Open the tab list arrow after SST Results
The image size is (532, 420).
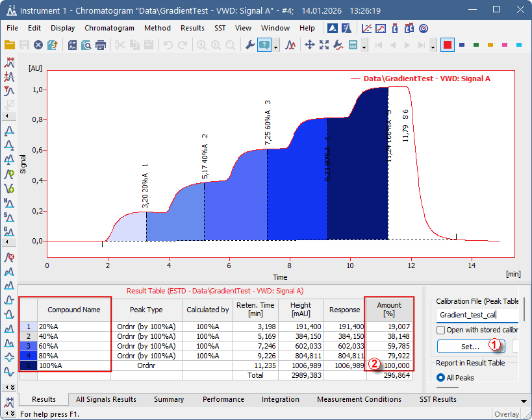pyautogui.click(x=525, y=399)
